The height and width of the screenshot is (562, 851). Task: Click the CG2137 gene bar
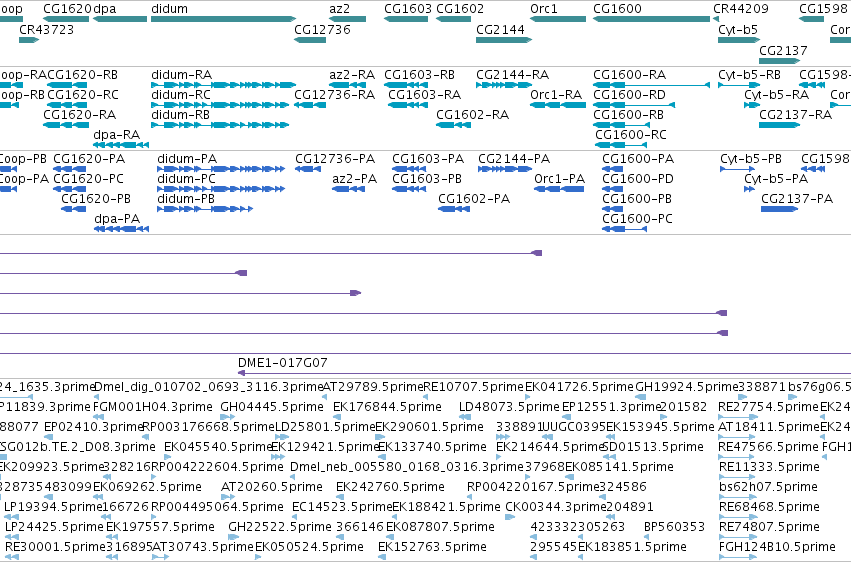pos(780,61)
